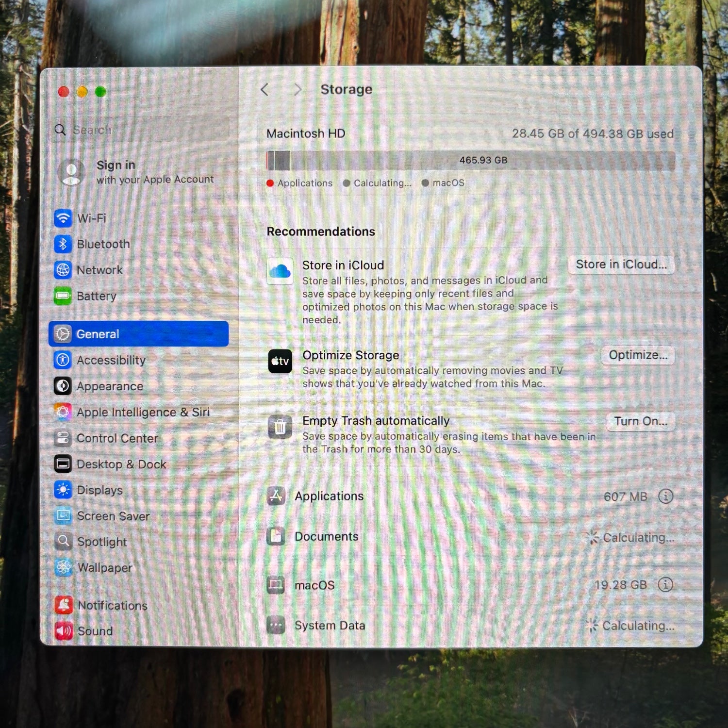Go back with the left chevron
The width and height of the screenshot is (728, 728).
click(x=265, y=90)
